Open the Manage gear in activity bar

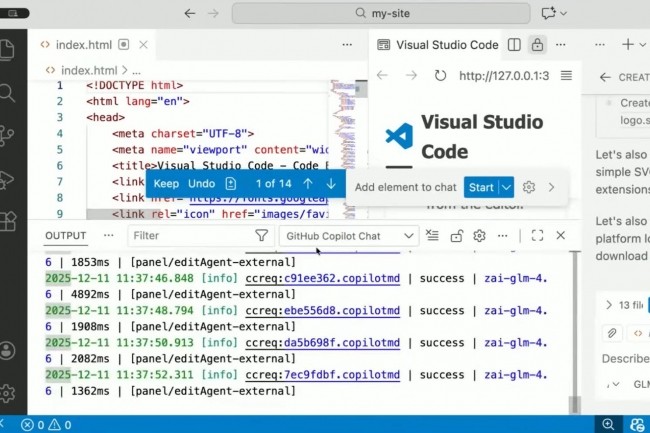point(7,393)
